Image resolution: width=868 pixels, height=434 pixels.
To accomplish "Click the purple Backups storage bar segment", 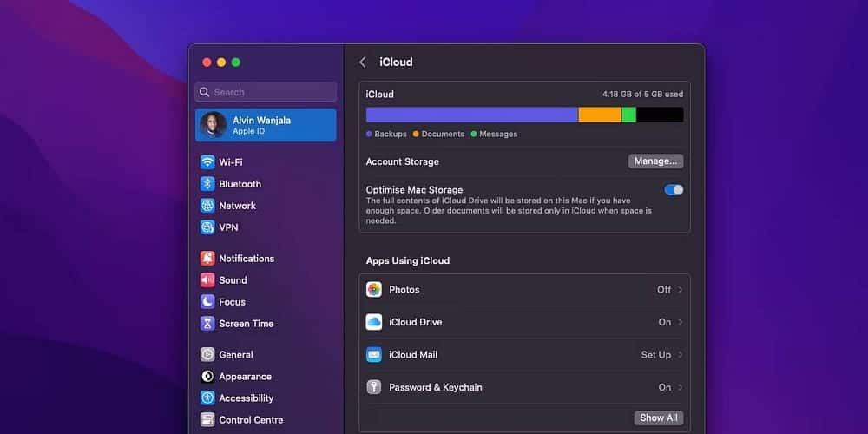I will click(x=471, y=115).
